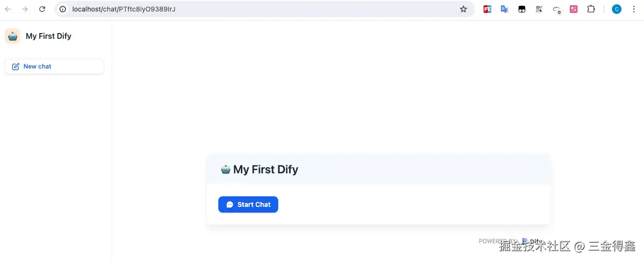Click the My First Dify card header
644x261 pixels.
(x=378, y=170)
